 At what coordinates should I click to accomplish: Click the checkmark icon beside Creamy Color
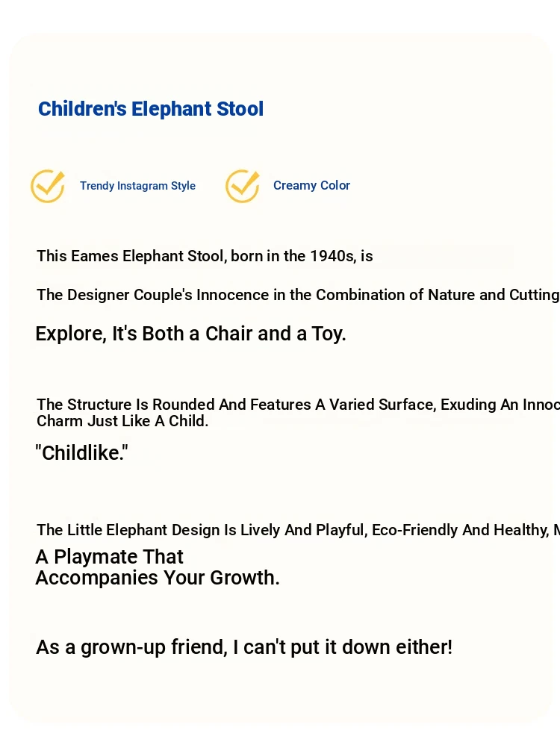pos(243,186)
